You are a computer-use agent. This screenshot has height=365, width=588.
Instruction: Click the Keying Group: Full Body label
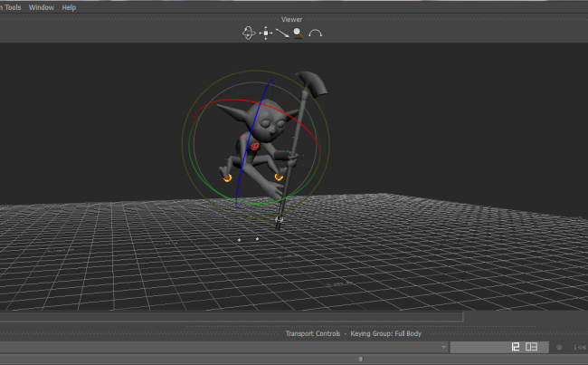coord(386,334)
